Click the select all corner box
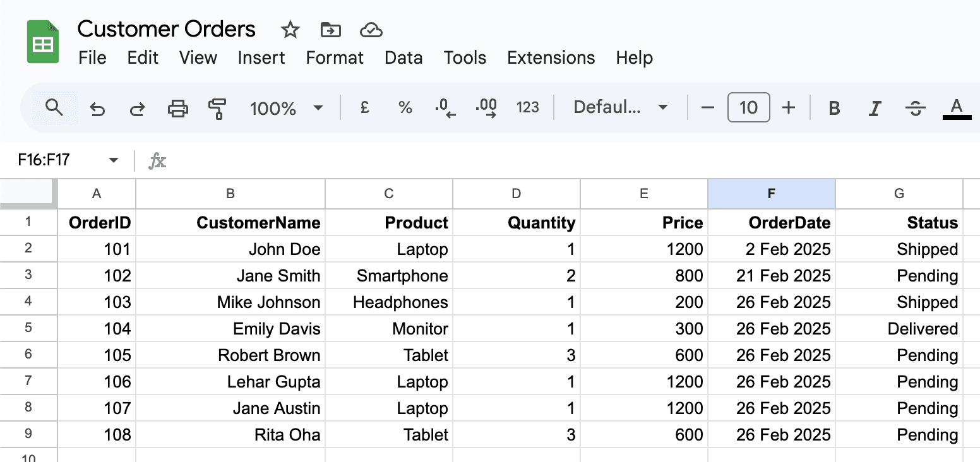Screen dimensions: 980x462 [x=28, y=193]
